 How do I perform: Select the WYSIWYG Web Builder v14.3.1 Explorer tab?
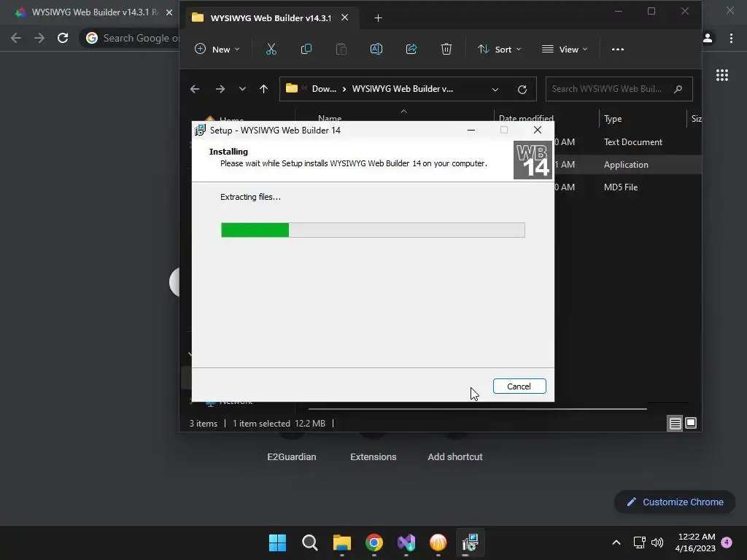tap(271, 18)
